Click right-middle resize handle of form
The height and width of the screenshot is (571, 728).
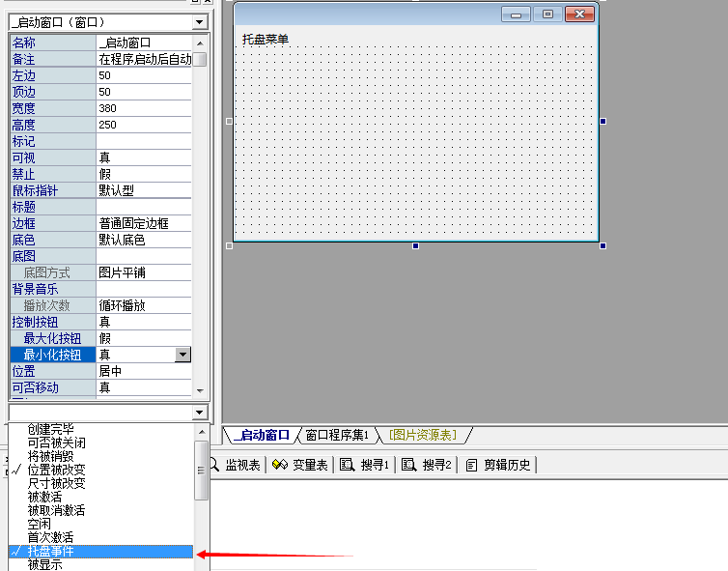coord(602,122)
